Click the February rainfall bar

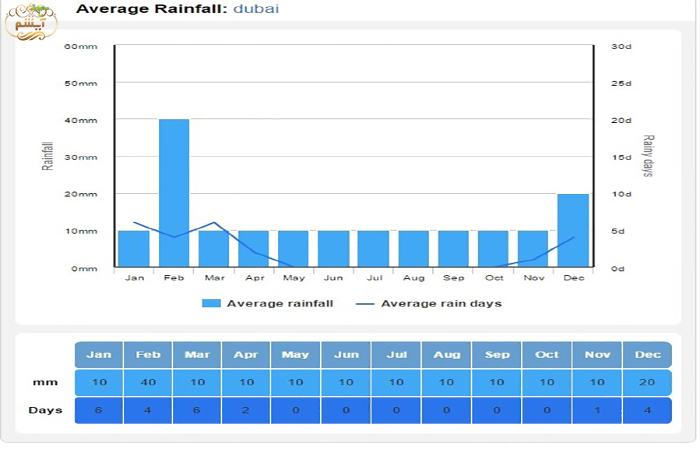click(174, 193)
